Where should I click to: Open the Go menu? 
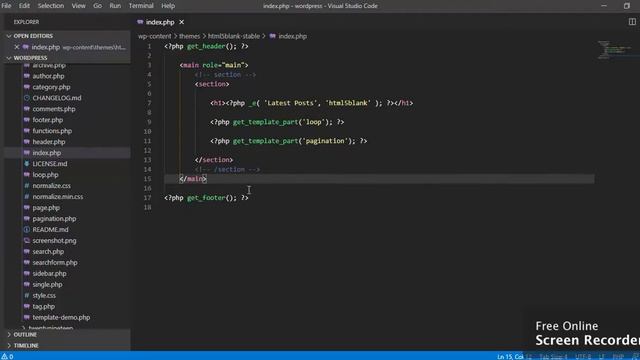point(98,6)
